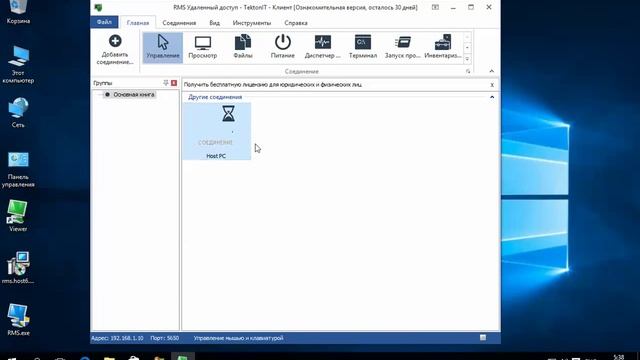
Task: Switch to the Вид ribbon tab
Action: [214, 23]
